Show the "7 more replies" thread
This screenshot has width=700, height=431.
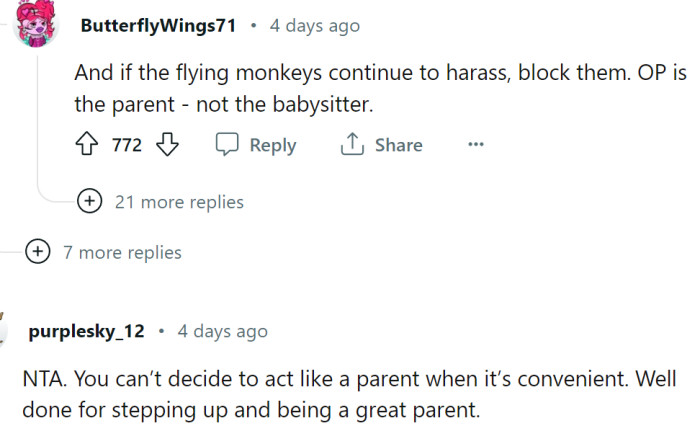pyautogui.click(x=122, y=252)
